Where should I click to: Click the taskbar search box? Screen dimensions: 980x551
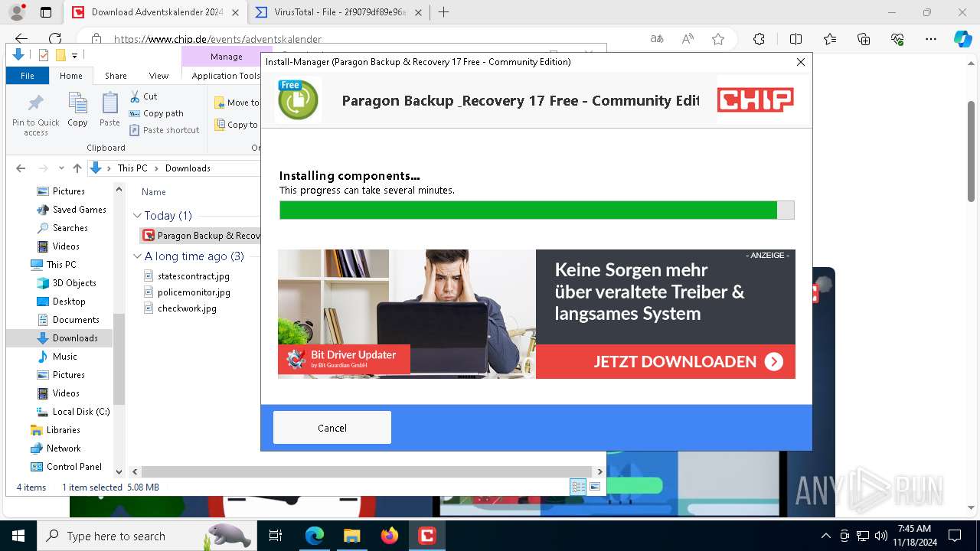click(147, 536)
